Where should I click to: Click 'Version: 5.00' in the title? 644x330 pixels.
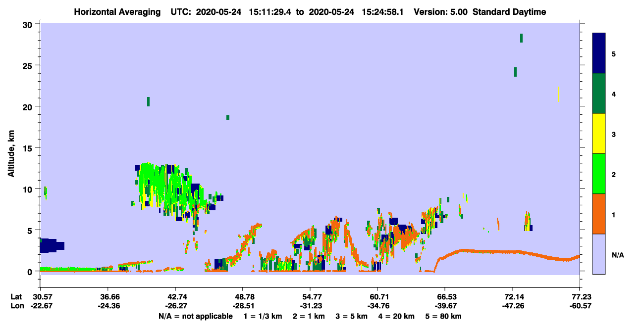439,12
